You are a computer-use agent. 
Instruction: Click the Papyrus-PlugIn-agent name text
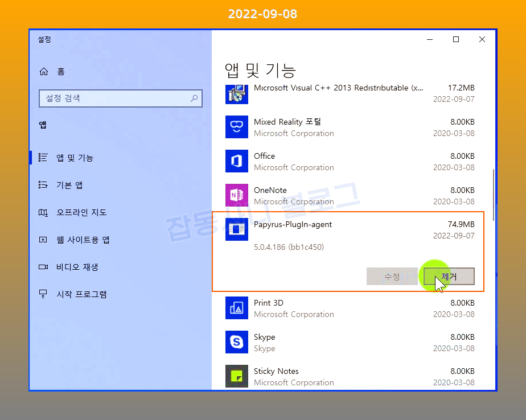click(x=293, y=224)
